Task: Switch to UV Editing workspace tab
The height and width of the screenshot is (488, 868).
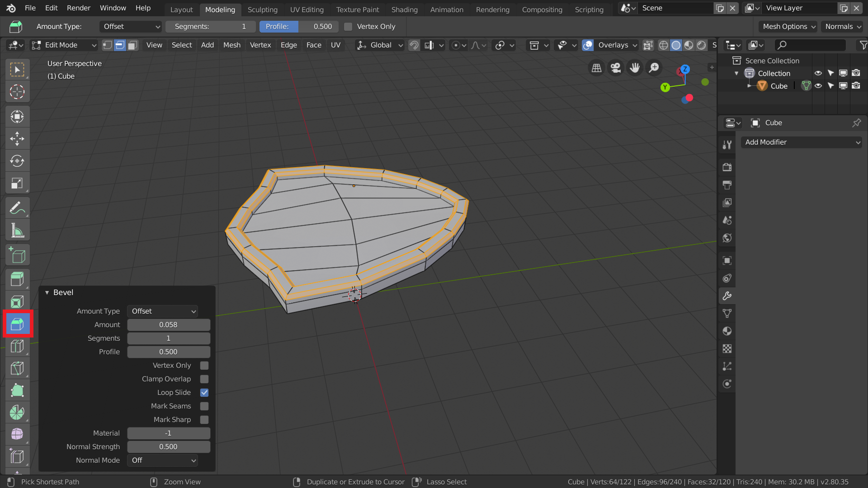Action: point(307,9)
